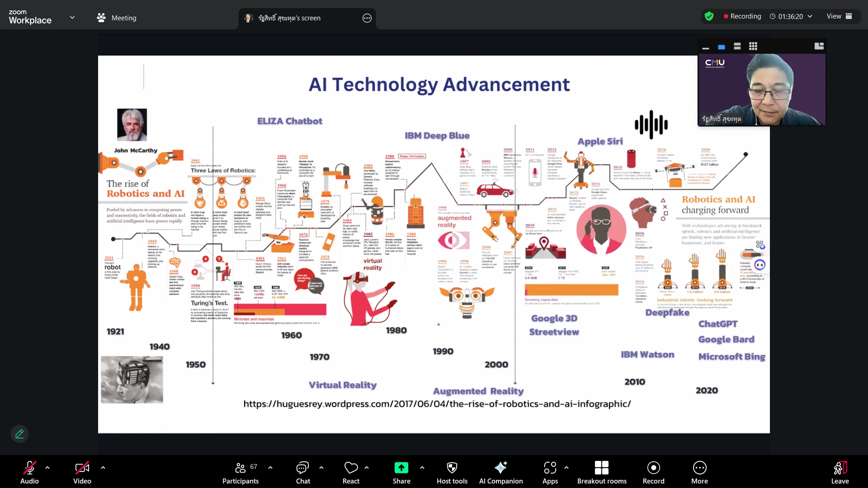Open screen share options ellipsis
The height and width of the screenshot is (488, 868).
tap(367, 18)
